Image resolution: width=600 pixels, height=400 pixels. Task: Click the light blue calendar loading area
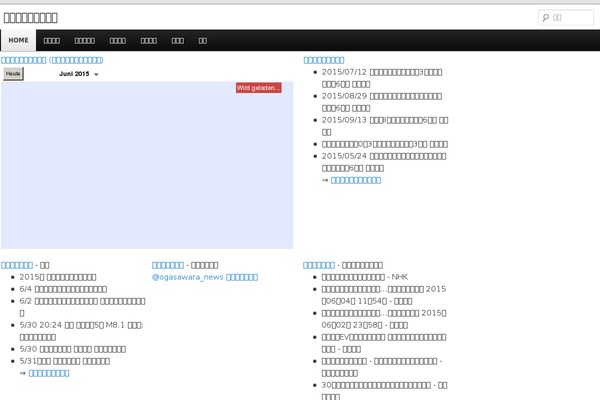click(147, 165)
